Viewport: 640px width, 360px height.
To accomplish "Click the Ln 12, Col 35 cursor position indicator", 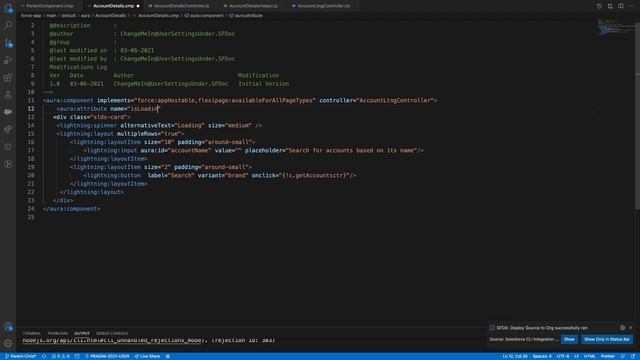I will (515, 356).
